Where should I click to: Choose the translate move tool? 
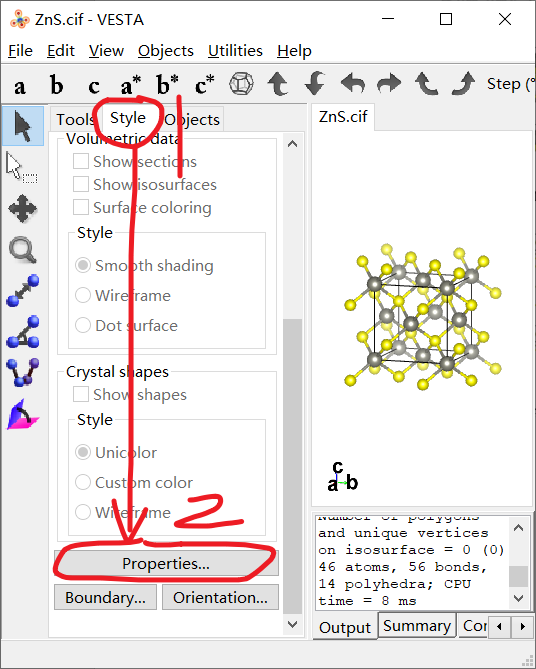(23, 209)
